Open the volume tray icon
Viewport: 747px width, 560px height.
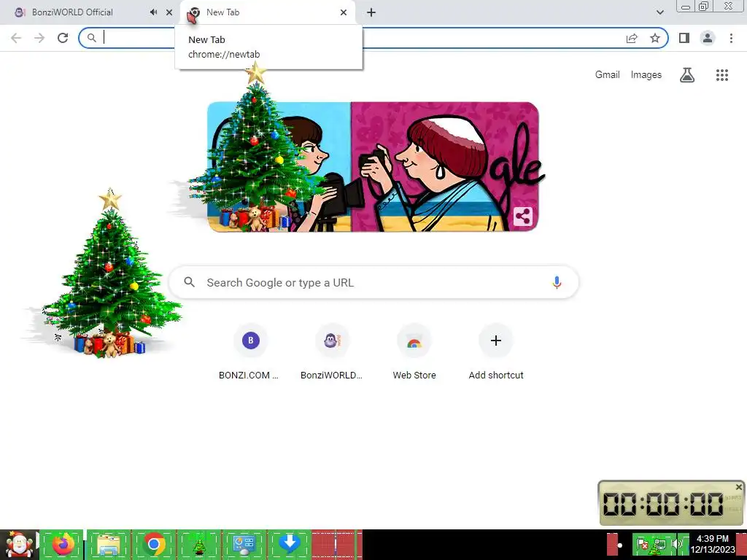click(x=676, y=544)
